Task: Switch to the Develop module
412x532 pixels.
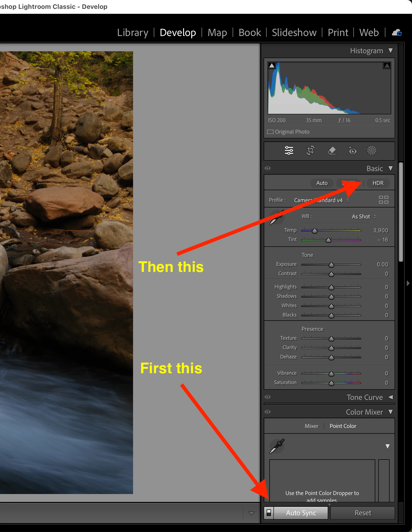Action: click(178, 33)
